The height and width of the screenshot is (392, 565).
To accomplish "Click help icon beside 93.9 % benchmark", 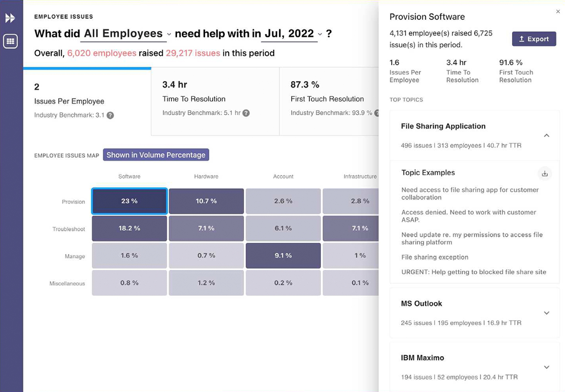I will pyautogui.click(x=378, y=113).
